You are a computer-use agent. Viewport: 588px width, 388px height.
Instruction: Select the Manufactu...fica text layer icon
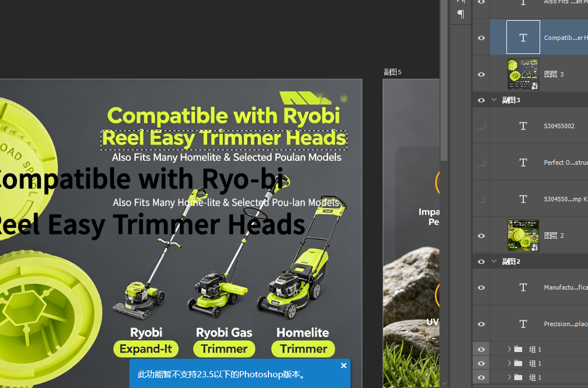coord(523,287)
